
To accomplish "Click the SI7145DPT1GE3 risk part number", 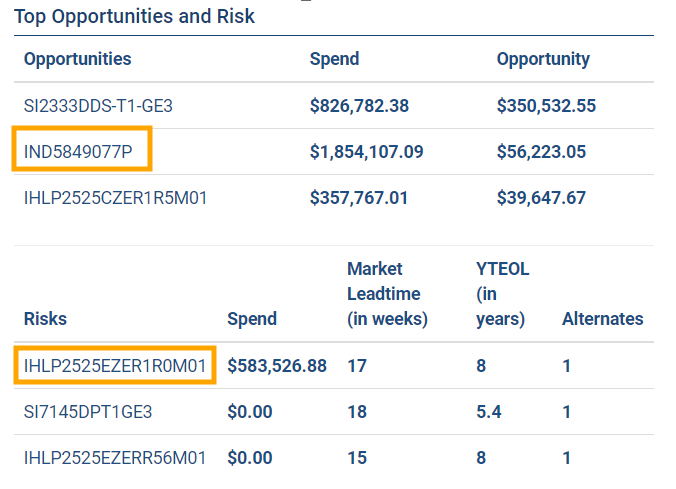I will tap(88, 412).
